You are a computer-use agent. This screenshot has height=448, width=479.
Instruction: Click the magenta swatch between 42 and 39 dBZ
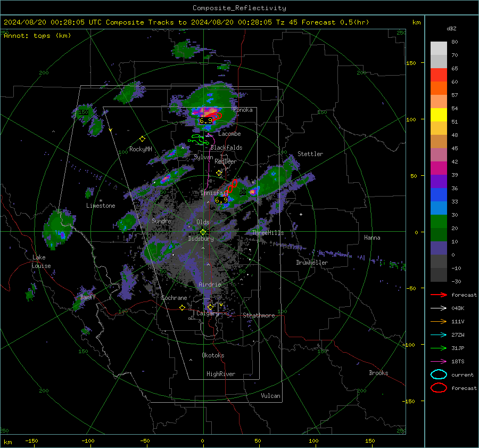[x=439, y=168]
